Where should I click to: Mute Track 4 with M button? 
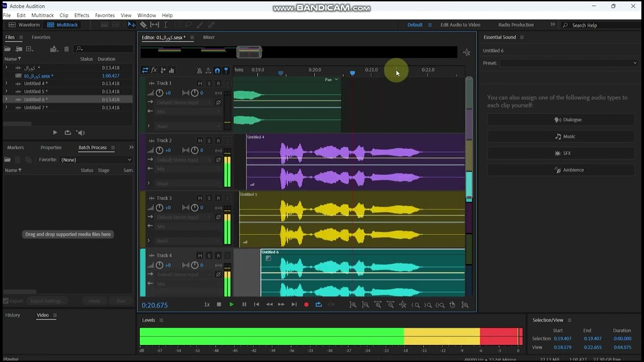[x=200, y=256]
